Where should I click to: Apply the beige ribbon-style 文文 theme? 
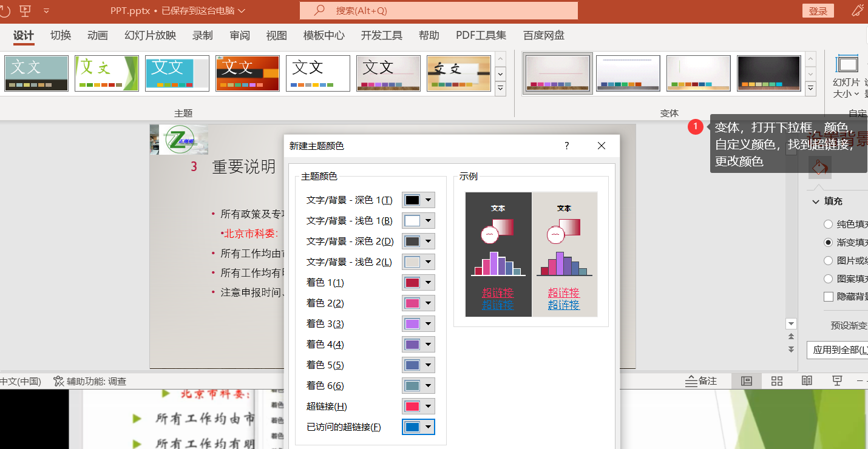[x=459, y=73]
